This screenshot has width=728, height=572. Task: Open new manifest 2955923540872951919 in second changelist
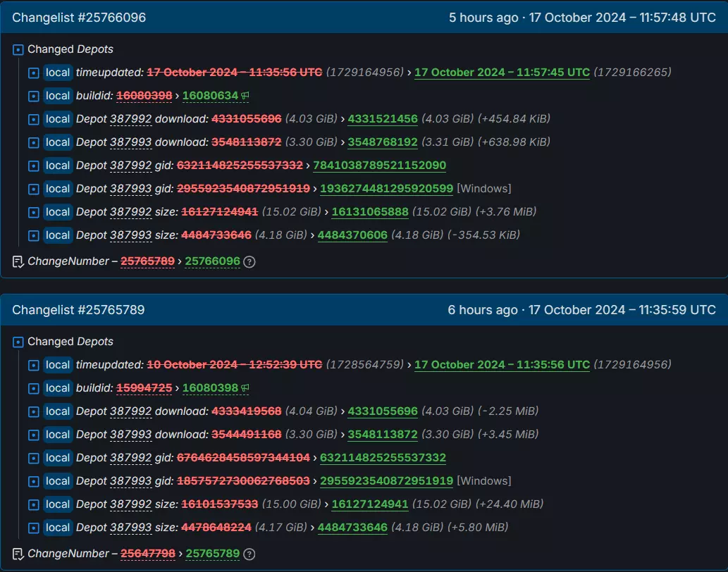coord(386,480)
